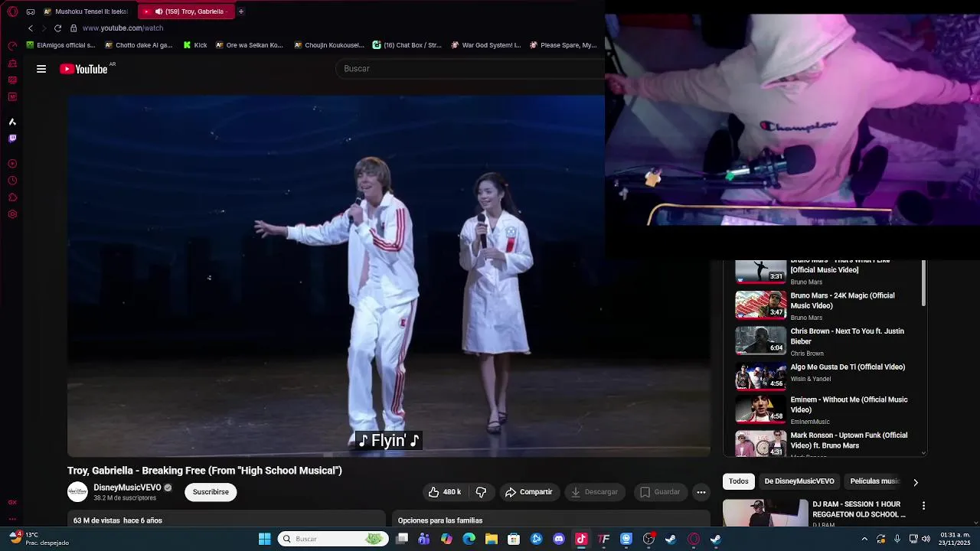Image resolution: width=980 pixels, height=551 pixels.
Task: Open volume control in system tray
Action: pos(927,539)
